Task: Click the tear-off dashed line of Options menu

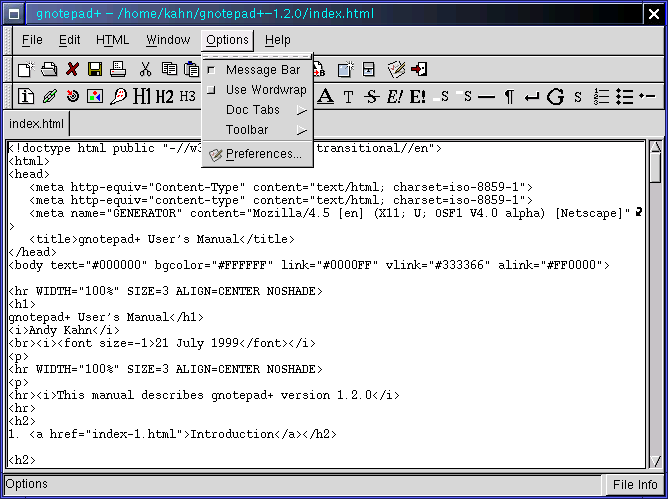Action: pos(257,57)
